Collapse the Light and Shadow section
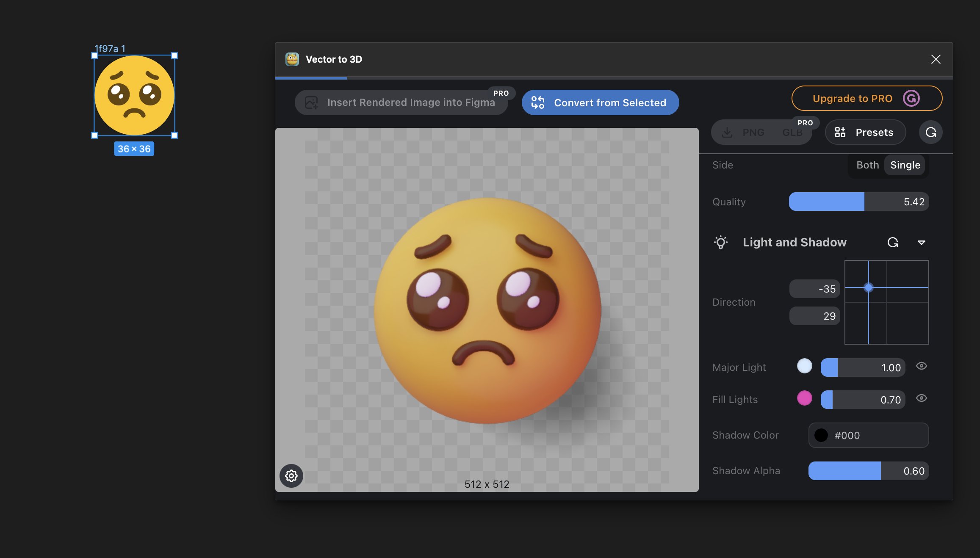 pyautogui.click(x=921, y=243)
